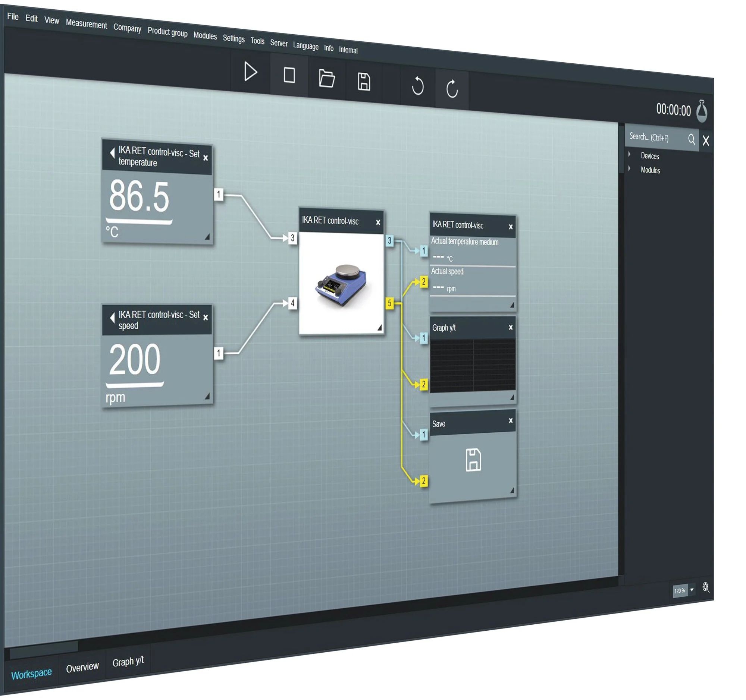The width and height of the screenshot is (746, 700).
Task: Switch to the Graph y/t tab
Action: 128,661
